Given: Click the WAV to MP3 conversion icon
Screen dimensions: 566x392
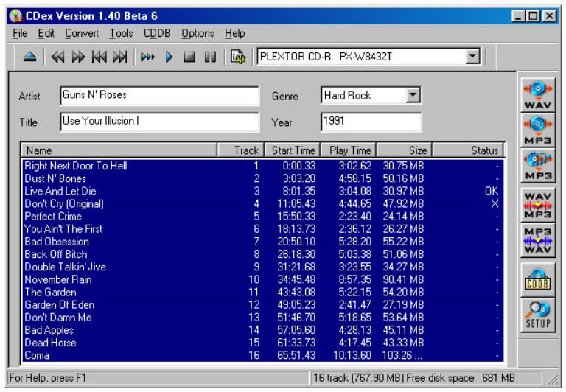Looking at the screenshot, I should click(x=537, y=206).
